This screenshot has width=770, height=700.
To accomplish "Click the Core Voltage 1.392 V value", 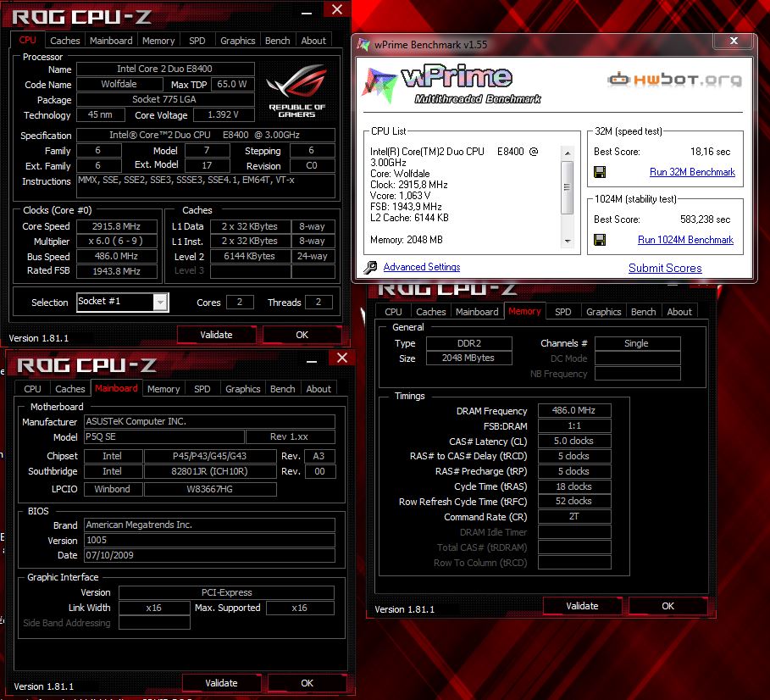I will pyautogui.click(x=224, y=115).
